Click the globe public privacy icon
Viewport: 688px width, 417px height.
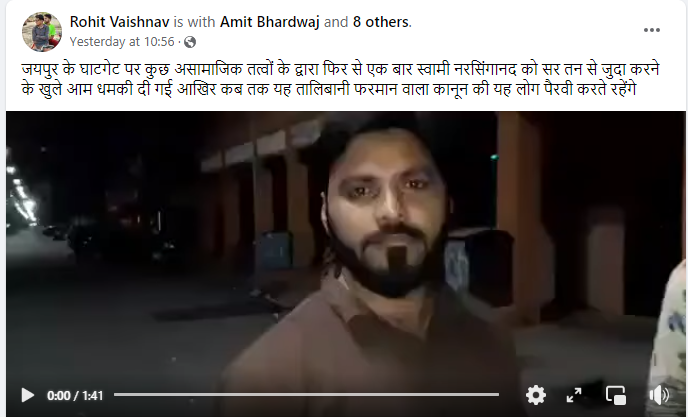point(190,42)
